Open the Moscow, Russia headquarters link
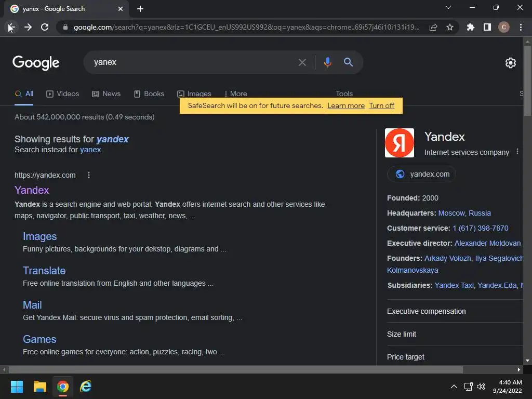Viewport: 532px width, 399px height. [x=464, y=213]
